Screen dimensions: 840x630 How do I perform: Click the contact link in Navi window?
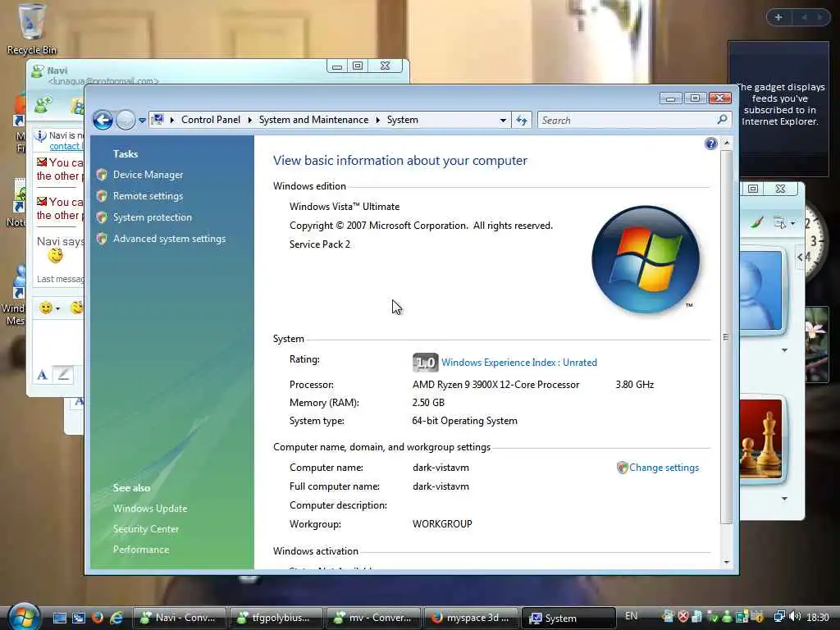point(65,146)
